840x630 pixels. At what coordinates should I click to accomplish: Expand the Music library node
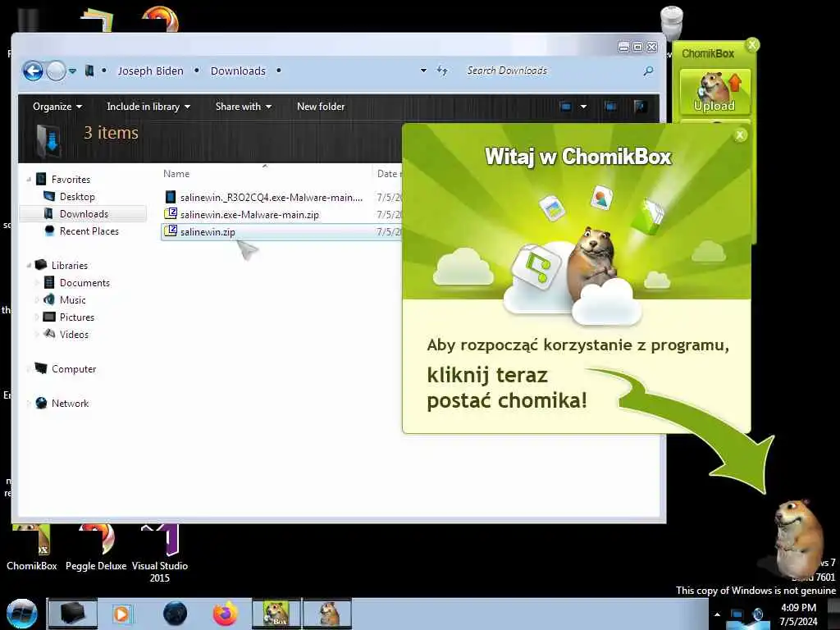(37, 300)
